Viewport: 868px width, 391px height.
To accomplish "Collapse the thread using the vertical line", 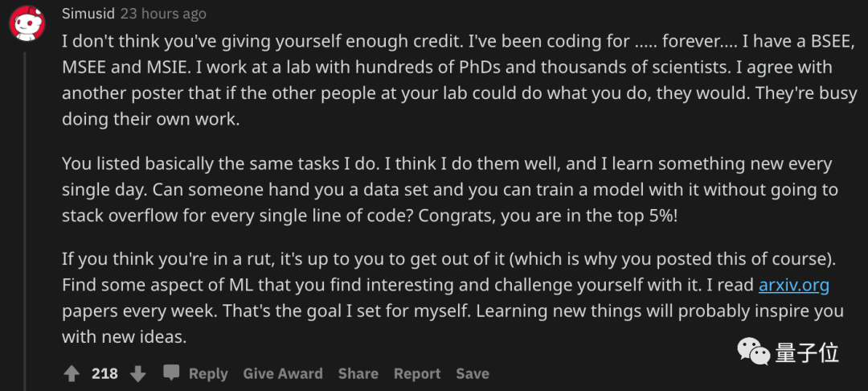I will coord(25,221).
